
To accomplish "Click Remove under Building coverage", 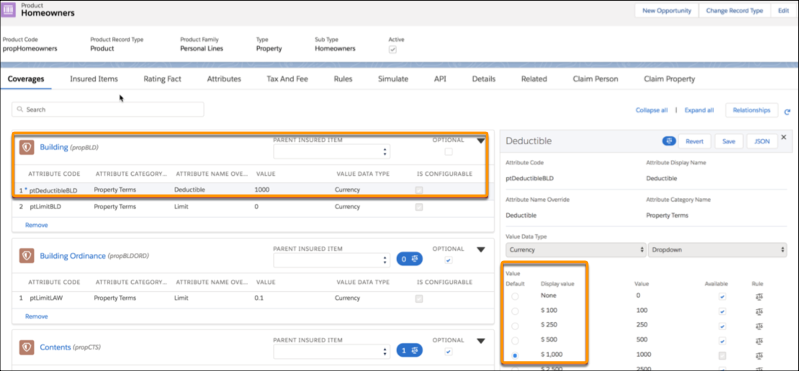I will click(x=37, y=225).
